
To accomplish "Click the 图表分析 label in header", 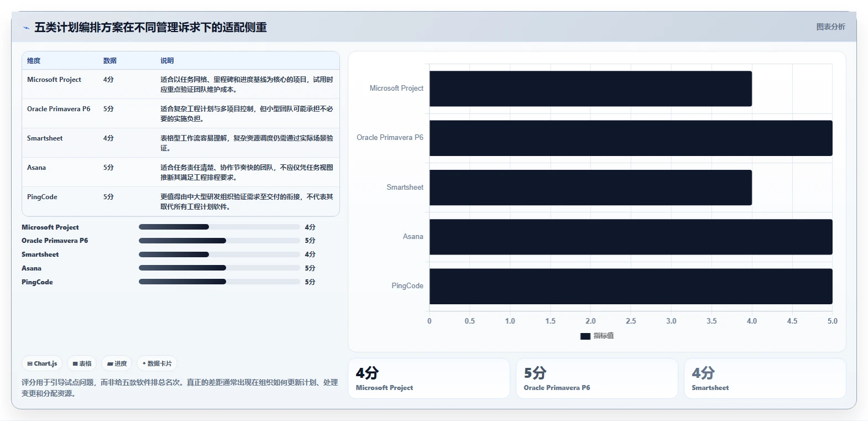I will (x=830, y=27).
